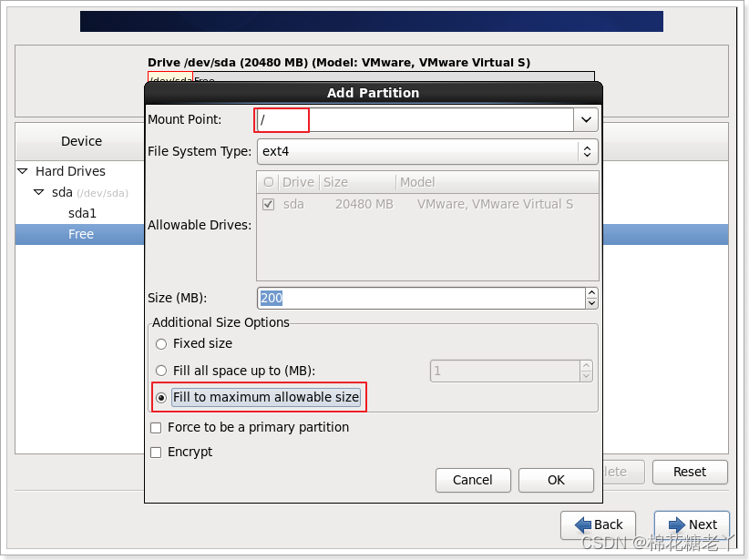Select the Fixed size option
749x560 pixels.
click(x=161, y=344)
